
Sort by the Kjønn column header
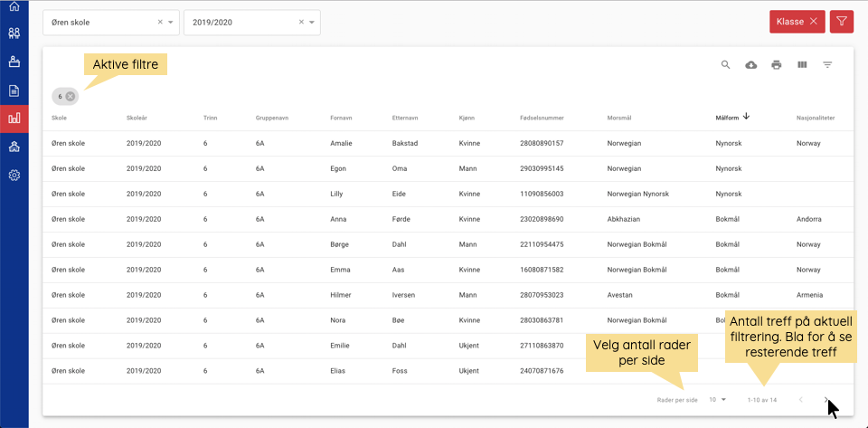pos(467,118)
